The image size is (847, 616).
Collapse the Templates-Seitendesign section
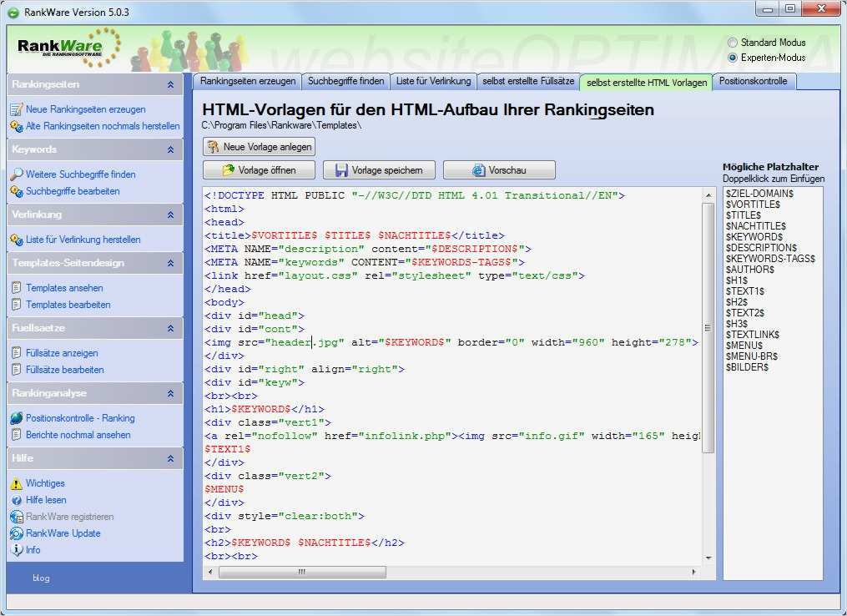tap(171, 264)
